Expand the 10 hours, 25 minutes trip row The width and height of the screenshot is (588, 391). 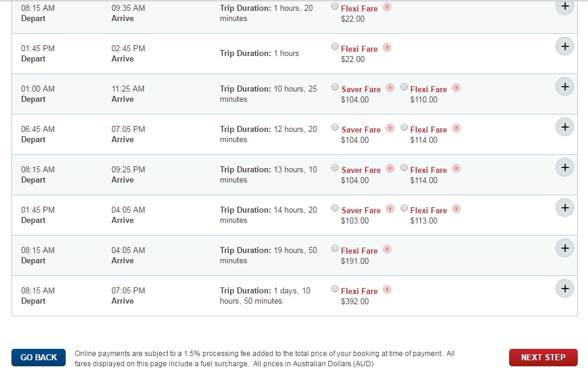565,87
